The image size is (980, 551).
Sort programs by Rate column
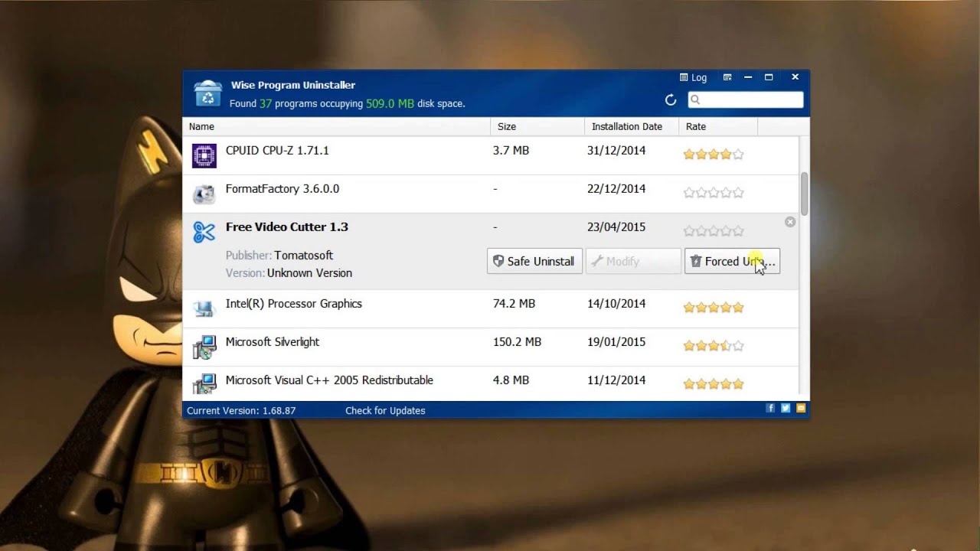tap(718, 126)
